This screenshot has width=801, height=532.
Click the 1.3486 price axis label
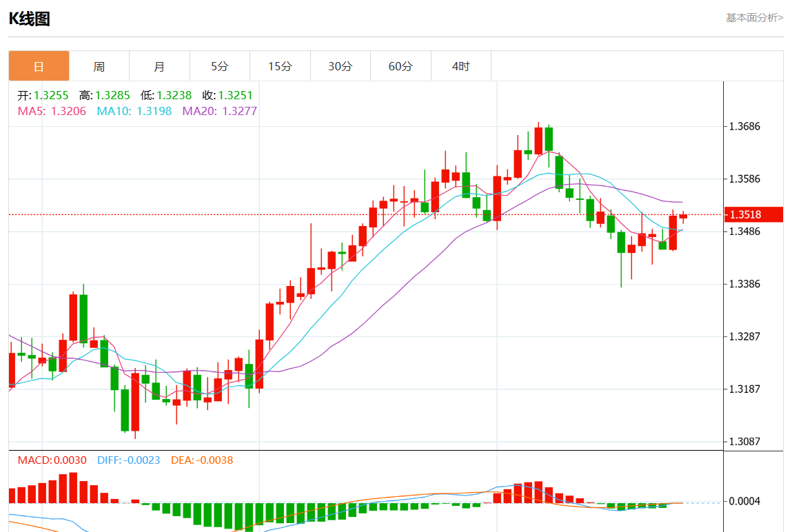(744, 232)
